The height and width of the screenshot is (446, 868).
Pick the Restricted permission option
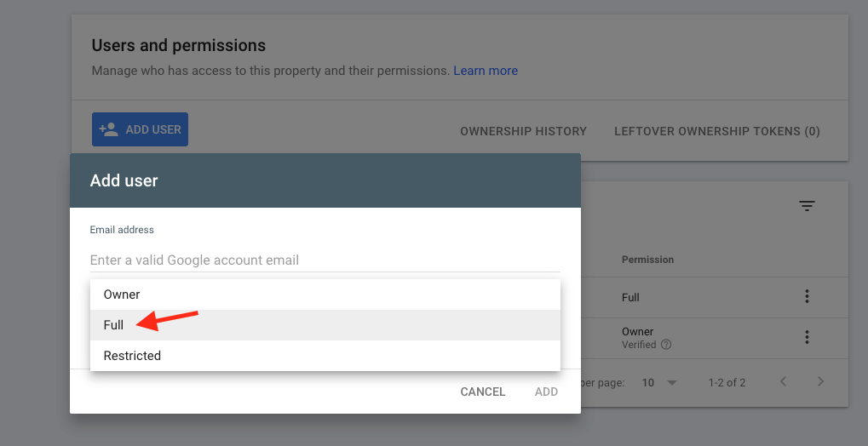coord(325,355)
